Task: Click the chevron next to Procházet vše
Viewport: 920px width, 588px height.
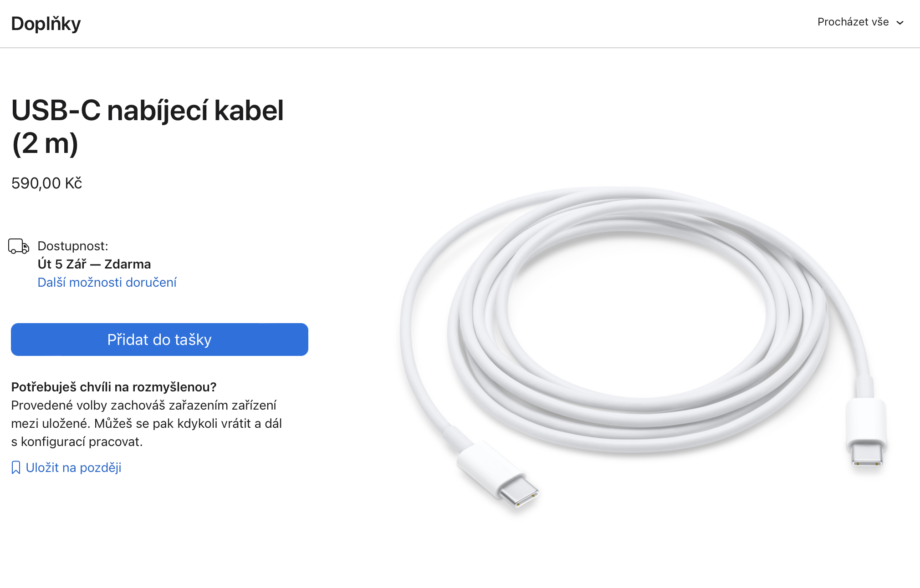Action: click(x=900, y=23)
